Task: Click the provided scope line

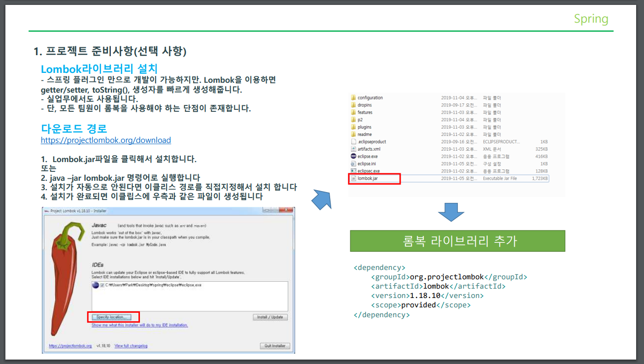Action: pyautogui.click(x=421, y=305)
